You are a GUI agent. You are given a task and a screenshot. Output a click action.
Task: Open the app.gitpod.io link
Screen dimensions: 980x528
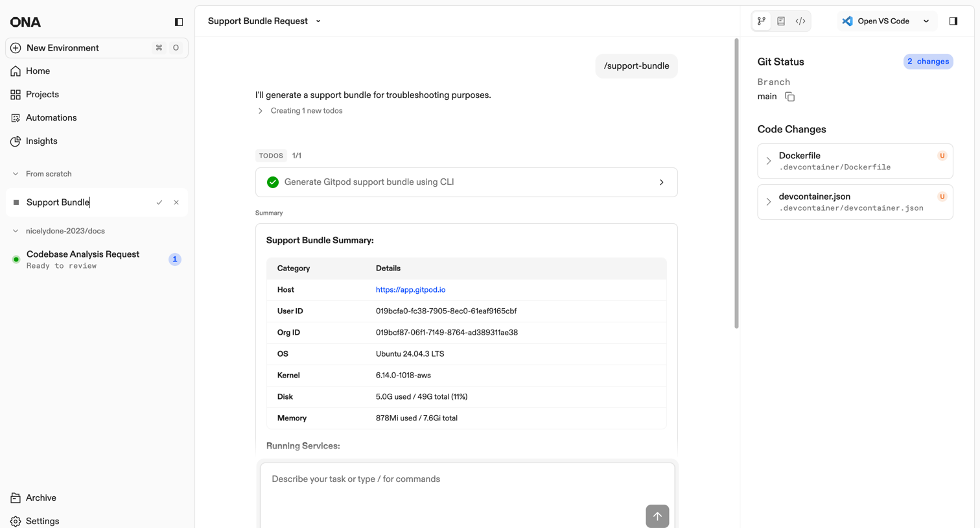(410, 290)
